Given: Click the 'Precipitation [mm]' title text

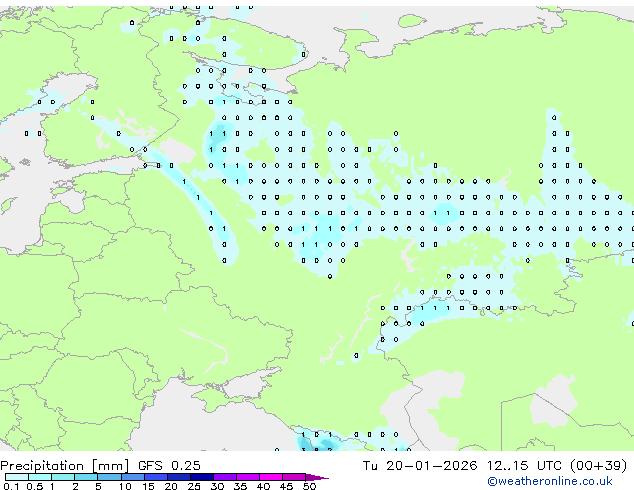Looking at the screenshot, I should 65,466.
